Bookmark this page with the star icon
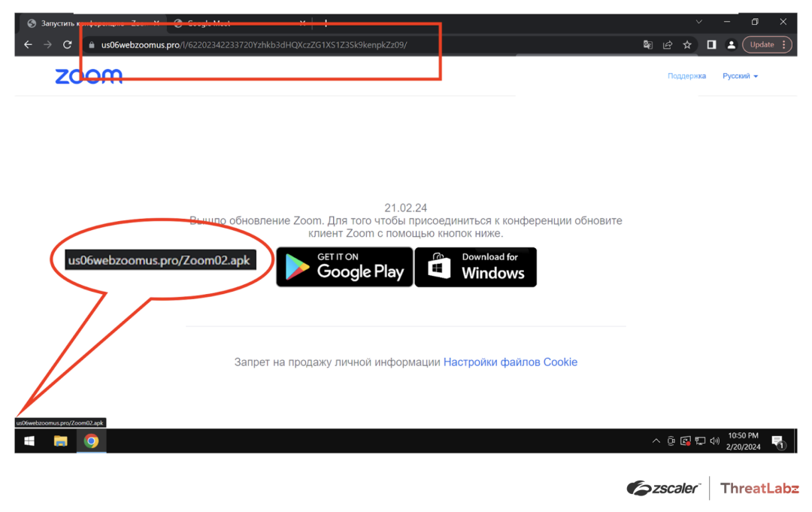The image size is (812, 512). coord(686,45)
